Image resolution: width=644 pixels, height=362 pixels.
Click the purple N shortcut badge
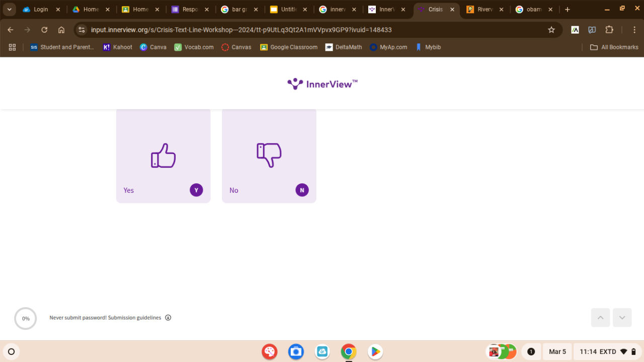pos(302,190)
